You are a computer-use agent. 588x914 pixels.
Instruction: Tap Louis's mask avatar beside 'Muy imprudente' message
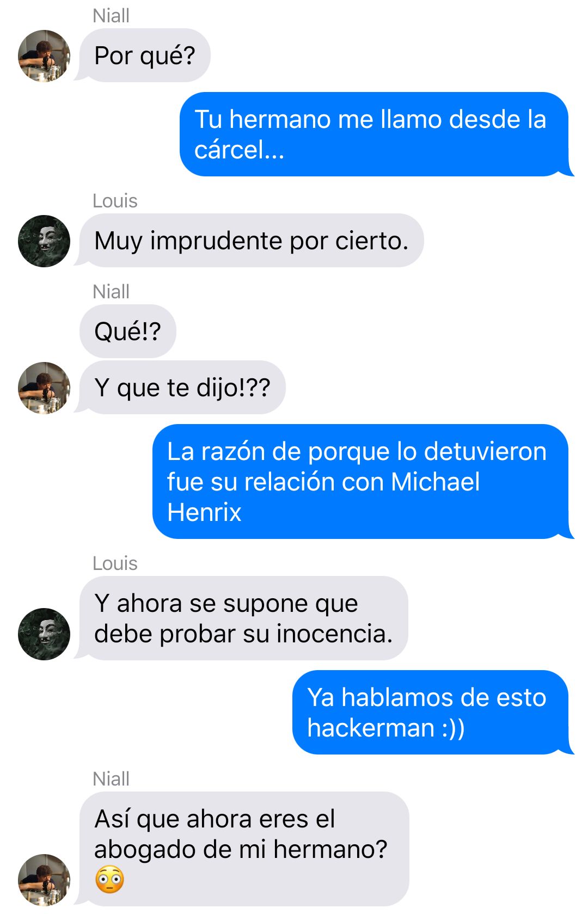pos(44,241)
